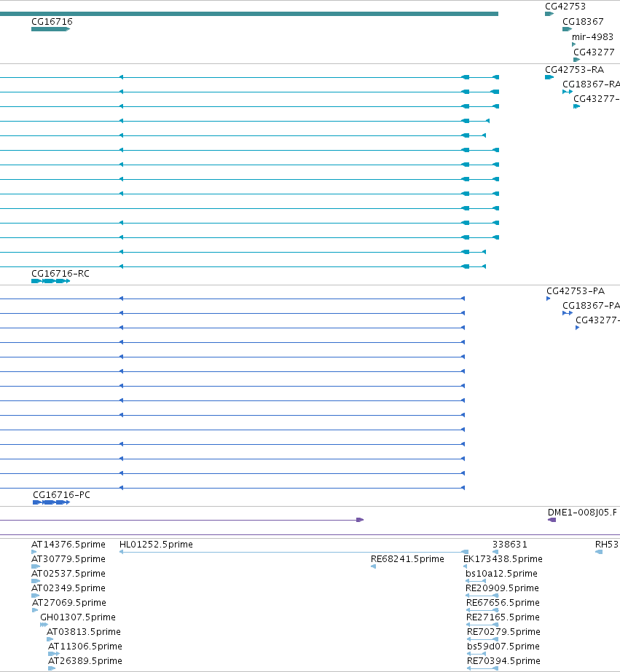Click the AT02349.5prime EST label

click(x=68, y=588)
